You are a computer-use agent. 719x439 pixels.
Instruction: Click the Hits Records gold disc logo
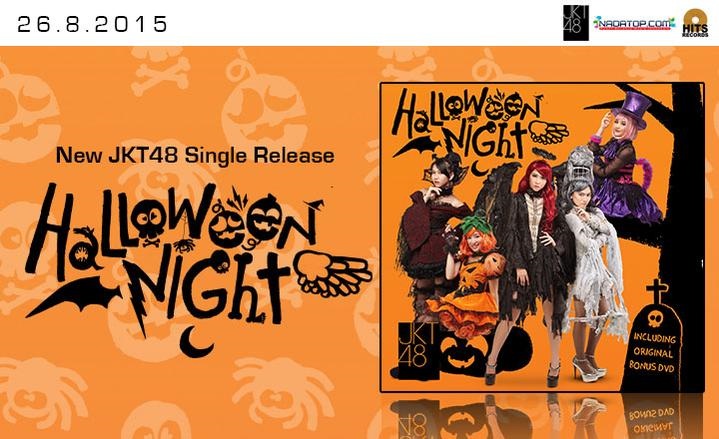pos(695,23)
